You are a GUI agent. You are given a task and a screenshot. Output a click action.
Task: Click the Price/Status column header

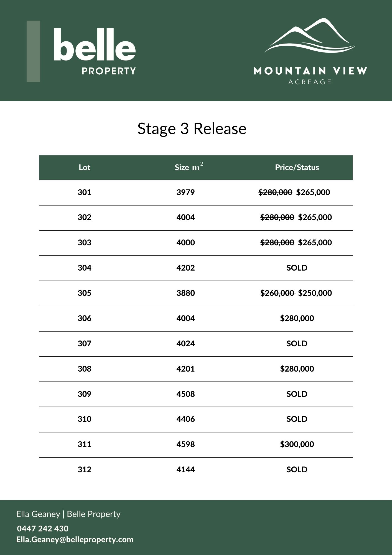click(297, 167)
